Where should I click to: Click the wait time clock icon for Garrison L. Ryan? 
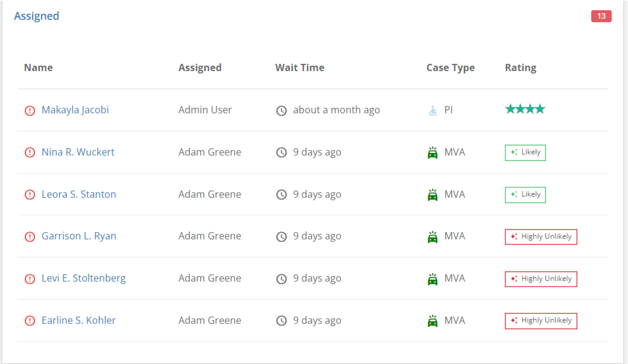(281, 236)
